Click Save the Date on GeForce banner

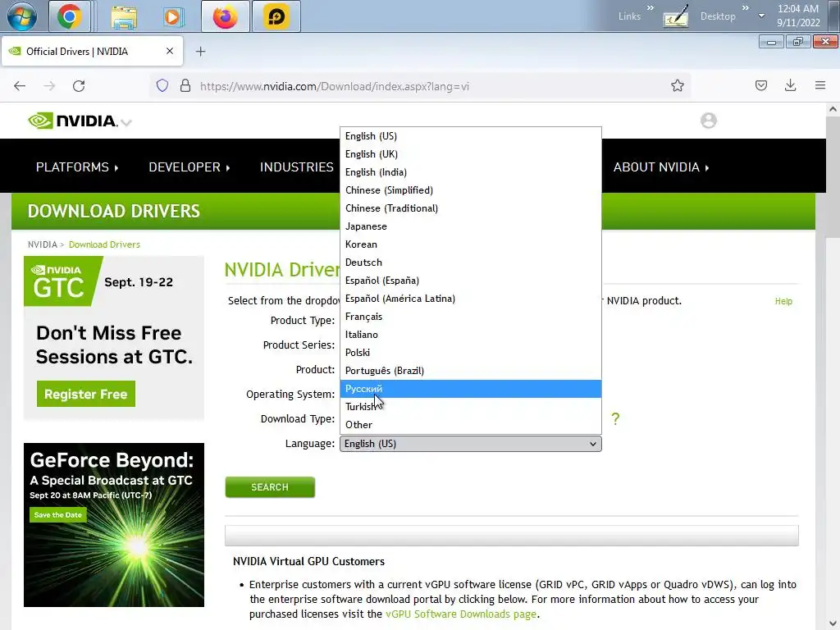click(x=58, y=515)
